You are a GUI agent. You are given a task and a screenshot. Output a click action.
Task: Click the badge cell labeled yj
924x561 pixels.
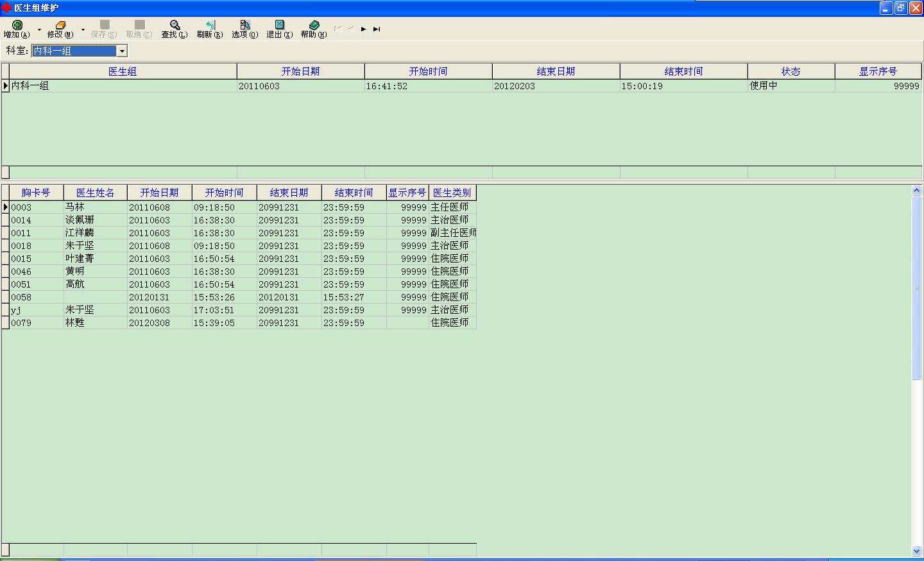[x=36, y=310]
